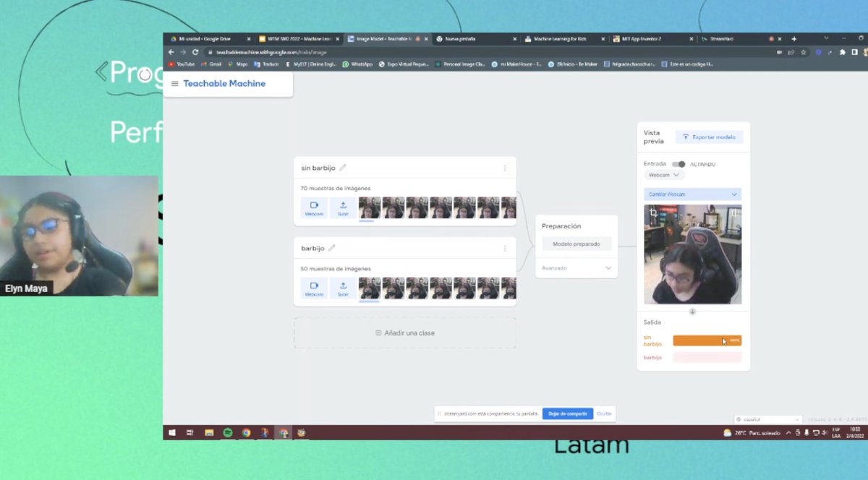Reload the page with refresh icon

pos(195,52)
